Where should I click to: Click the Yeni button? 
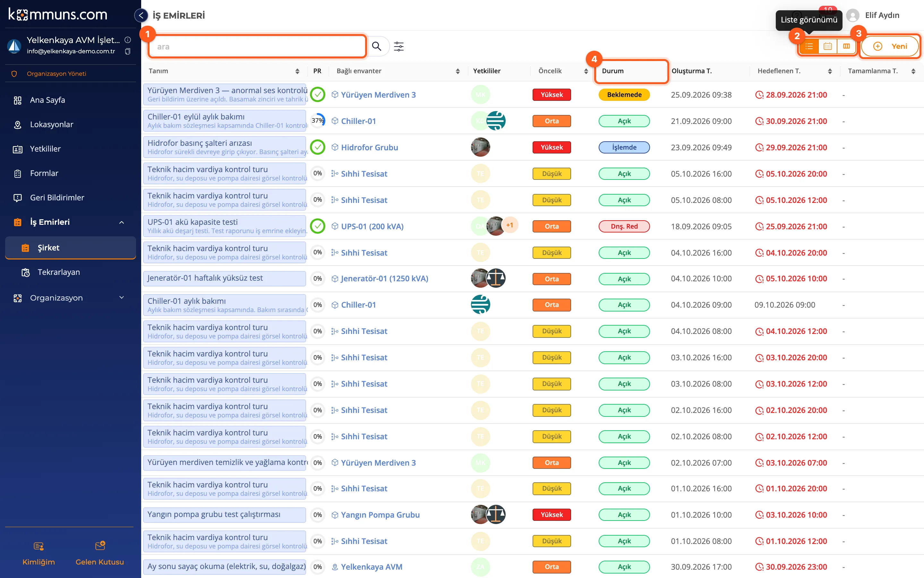pyautogui.click(x=890, y=46)
